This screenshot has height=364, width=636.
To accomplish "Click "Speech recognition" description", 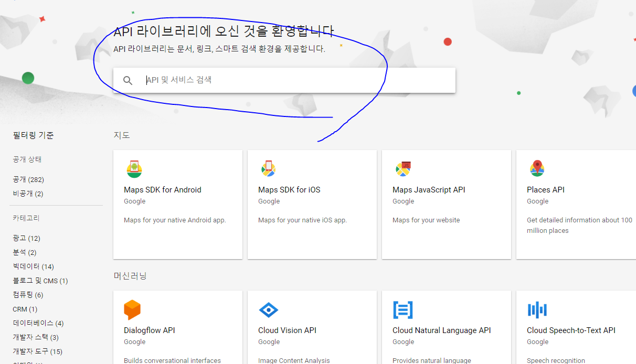I will click(556, 360).
